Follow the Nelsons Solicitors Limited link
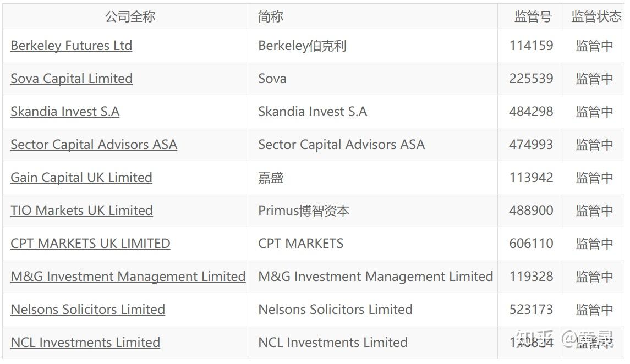 [x=87, y=310]
